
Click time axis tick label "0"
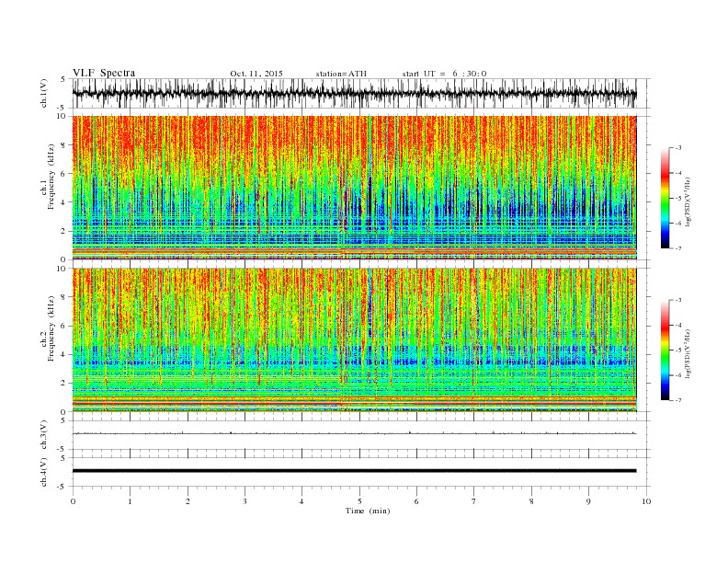pos(73,501)
